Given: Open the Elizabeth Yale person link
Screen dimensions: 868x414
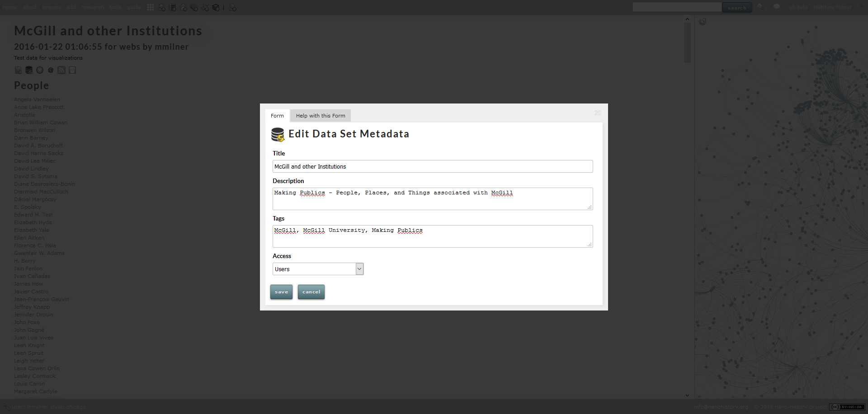Looking at the screenshot, I should pos(32,230).
